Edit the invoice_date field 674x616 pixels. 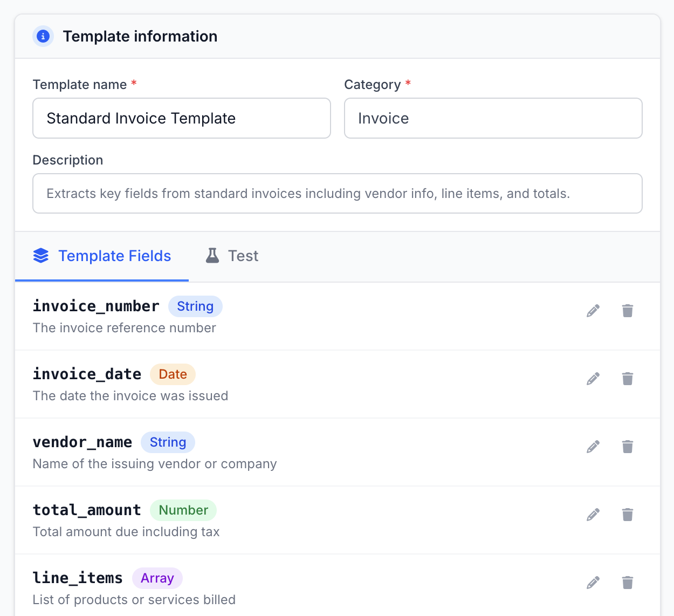tap(593, 378)
